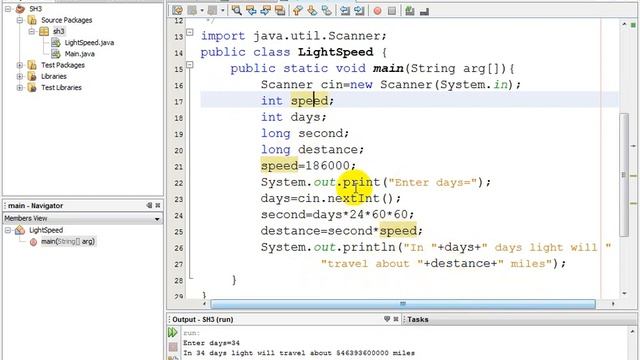Expand the Test Libraries node

pos(20,87)
